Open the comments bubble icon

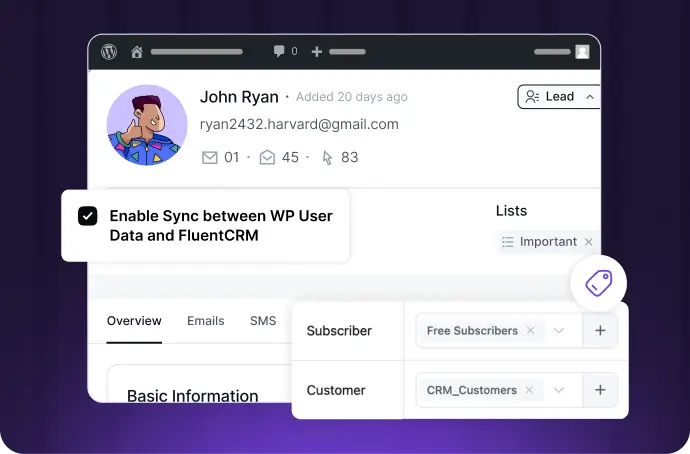279,51
